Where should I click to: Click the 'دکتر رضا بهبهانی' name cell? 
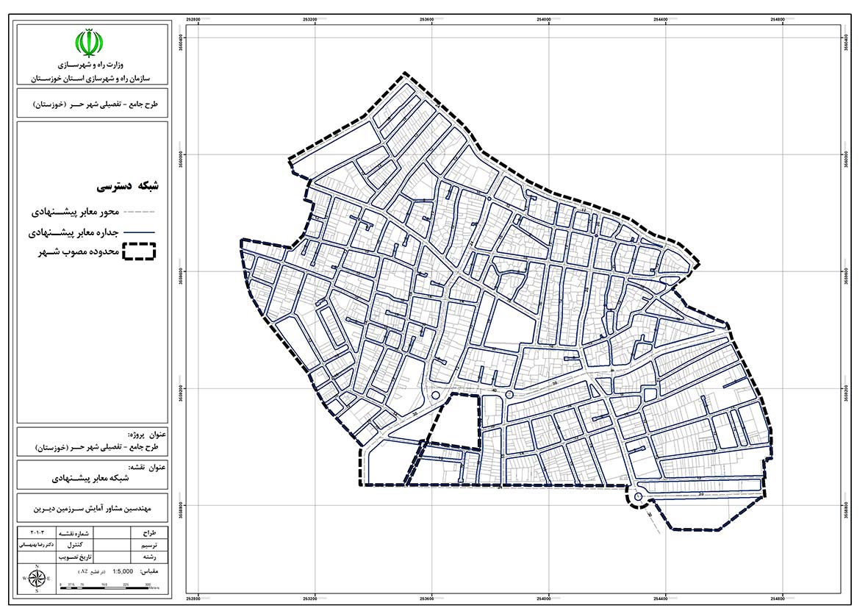(37, 545)
